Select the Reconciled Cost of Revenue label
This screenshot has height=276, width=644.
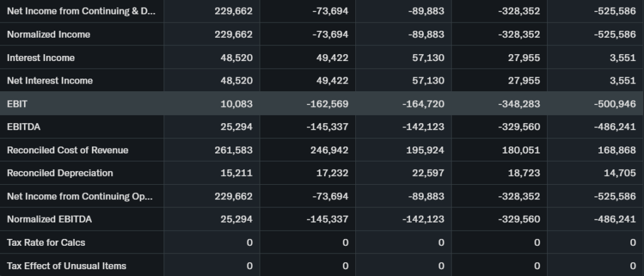coord(67,150)
